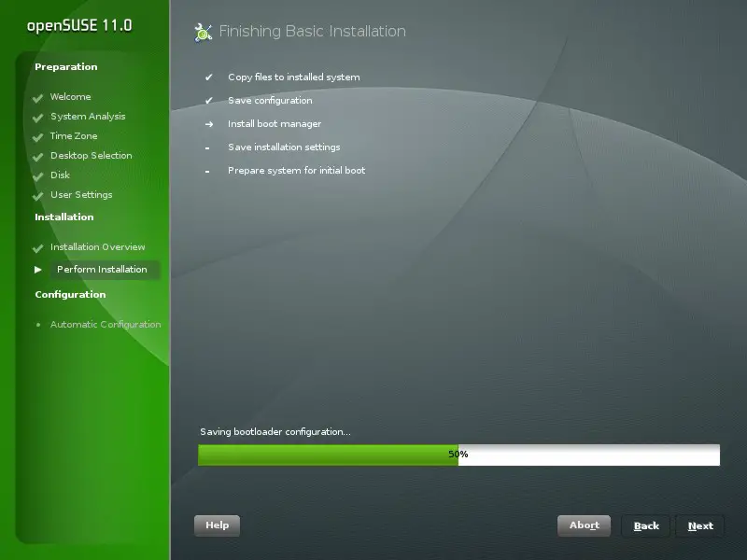Screen dimensions: 747x560
Task: Proceed with the Next button
Action: 700,526
